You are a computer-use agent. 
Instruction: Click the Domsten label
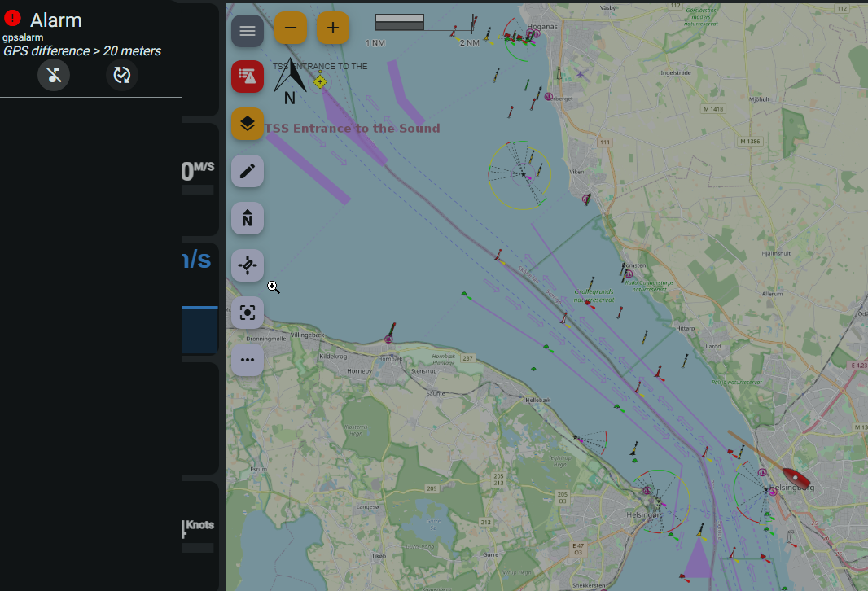tap(635, 265)
